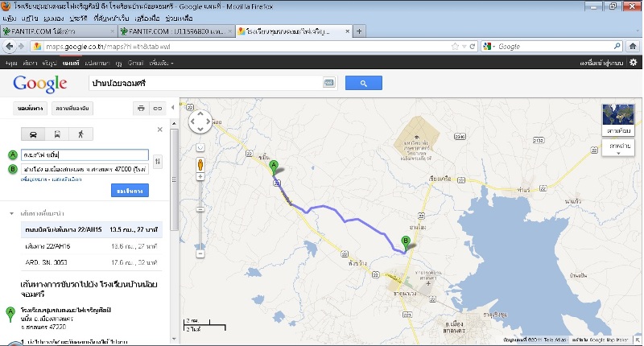
Task: Click the Firefox home button
Action: [x=633, y=47]
